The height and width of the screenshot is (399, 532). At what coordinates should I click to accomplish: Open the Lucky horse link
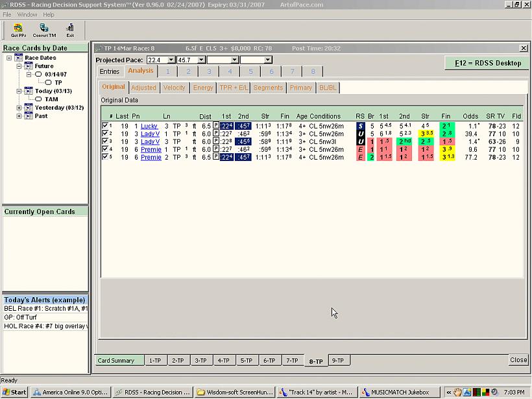149,127
